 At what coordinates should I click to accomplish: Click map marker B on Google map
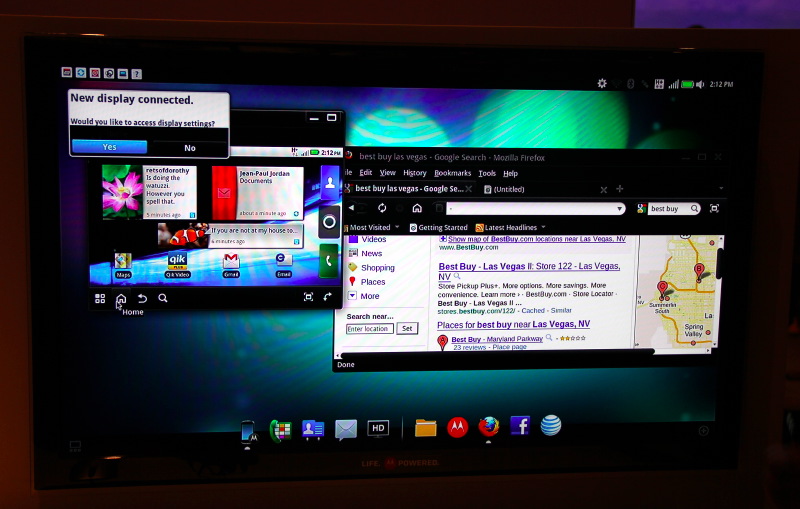click(699, 270)
